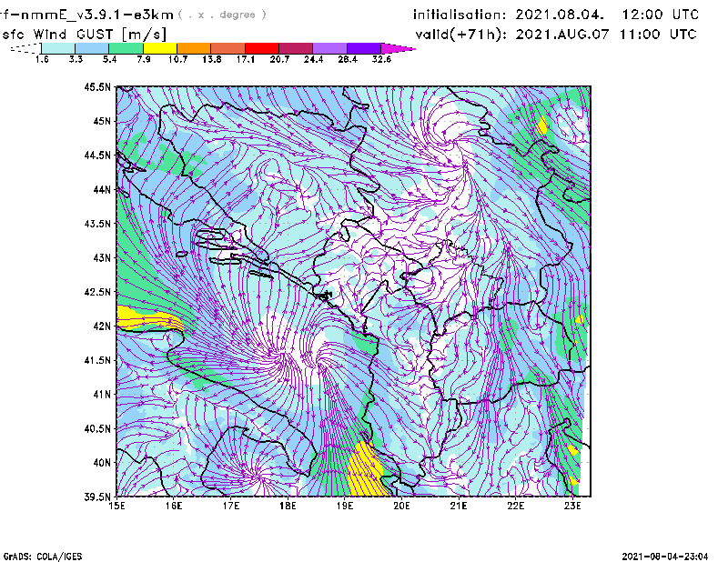Click the '44.5N' latitude label
Screen dimensions: 728x562
coord(97,155)
